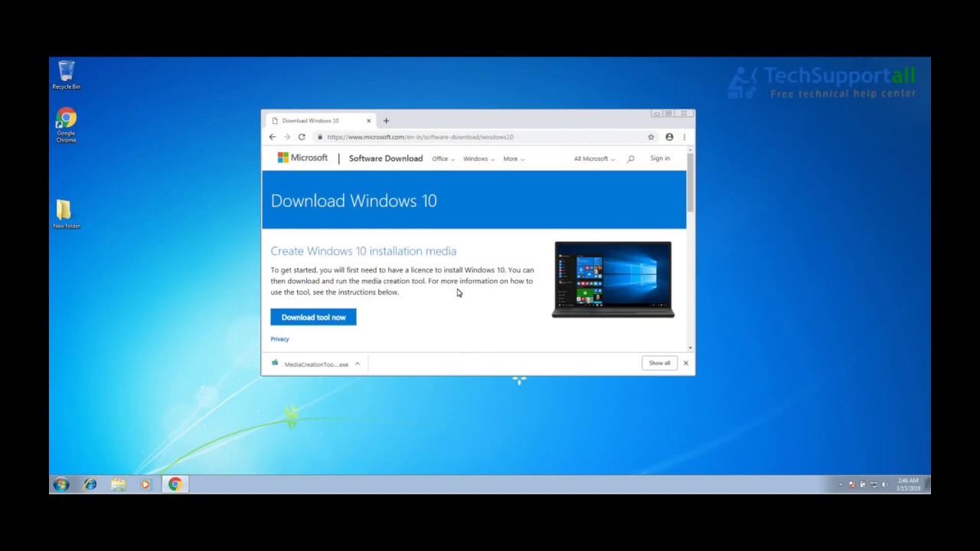Click the Microsoft logo
This screenshot has height=551, width=980.
pyautogui.click(x=302, y=158)
